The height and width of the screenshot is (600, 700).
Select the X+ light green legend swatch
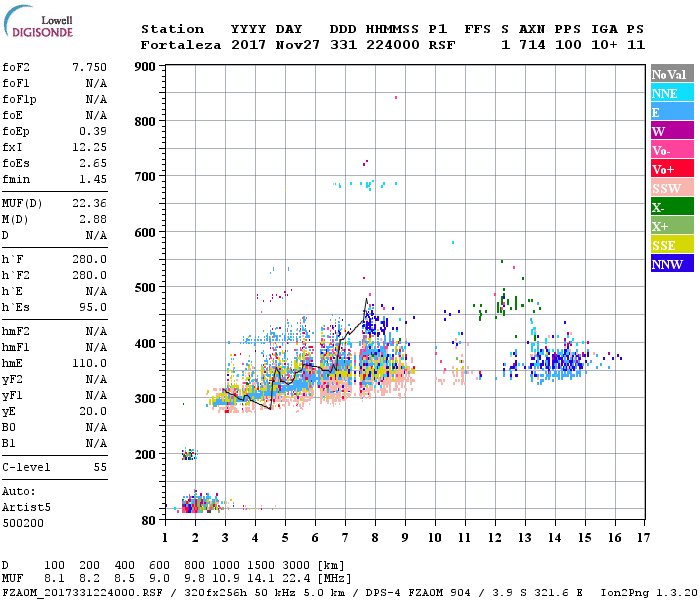coord(672,226)
